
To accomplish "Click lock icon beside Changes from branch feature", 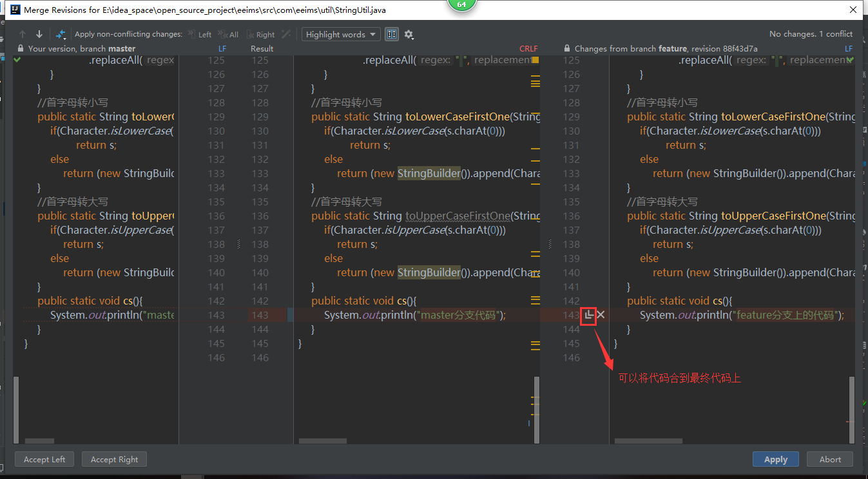I will point(567,48).
